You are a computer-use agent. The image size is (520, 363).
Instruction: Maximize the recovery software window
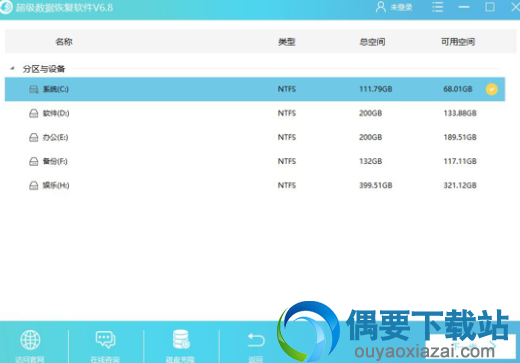[490, 7]
